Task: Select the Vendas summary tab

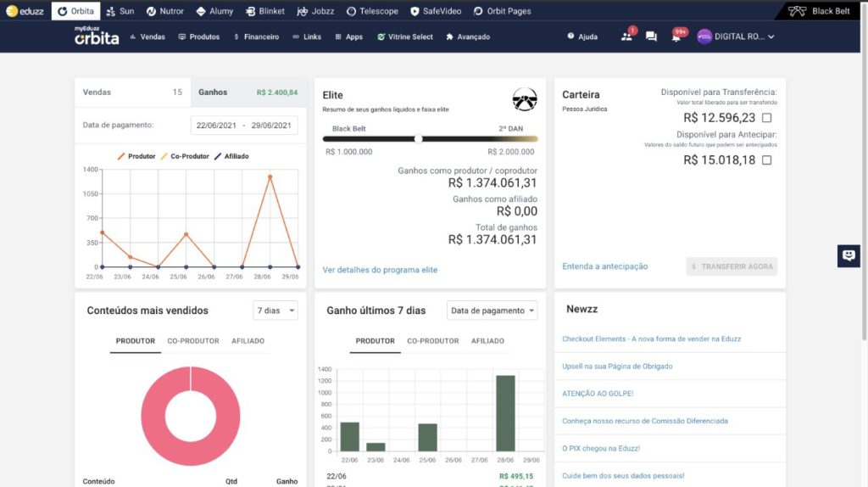Action: coord(133,92)
